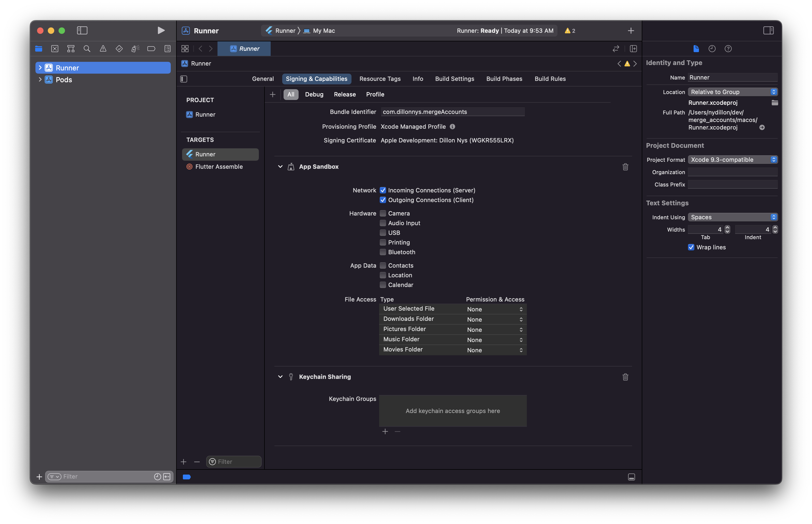812x524 pixels.
Task: Toggle Incoming Connections (Server) checkbox
Action: click(x=383, y=190)
